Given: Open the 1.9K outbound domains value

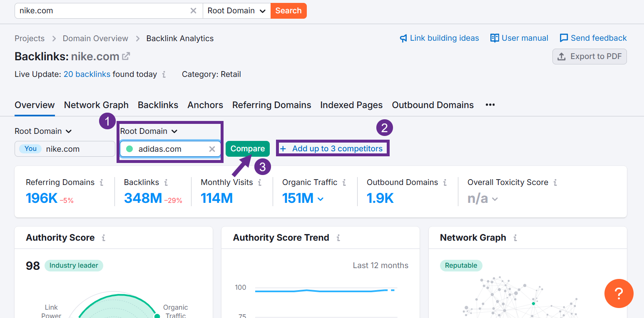Looking at the screenshot, I should (380, 198).
